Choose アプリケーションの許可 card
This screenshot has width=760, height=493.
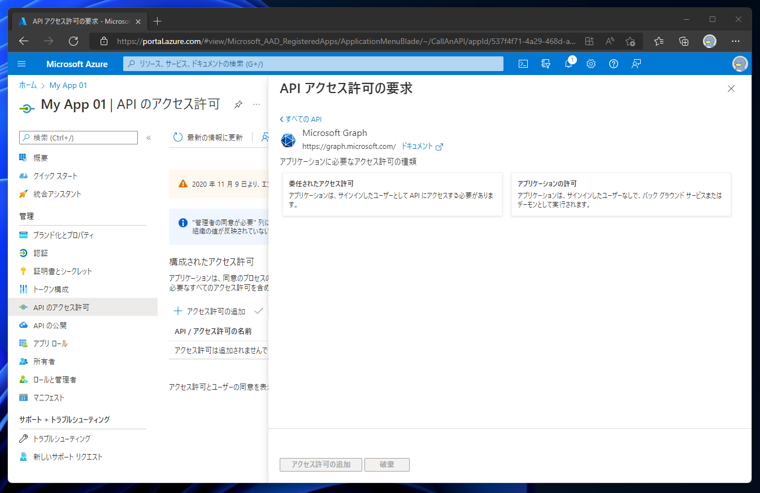click(x=621, y=194)
